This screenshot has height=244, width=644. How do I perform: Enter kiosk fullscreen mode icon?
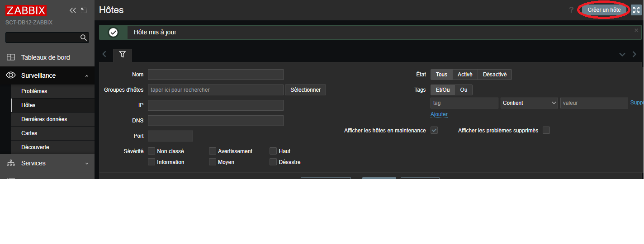click(x=636, y=10)
